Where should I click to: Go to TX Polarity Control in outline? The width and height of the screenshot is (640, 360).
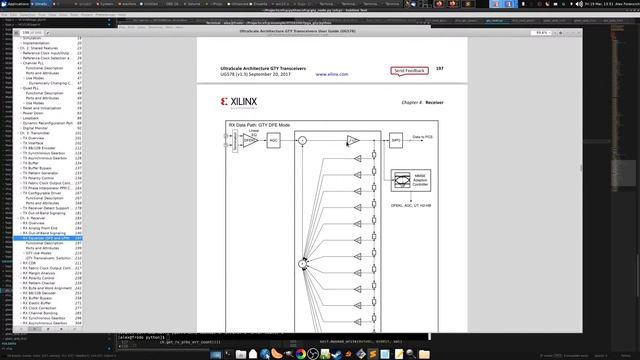38,178
